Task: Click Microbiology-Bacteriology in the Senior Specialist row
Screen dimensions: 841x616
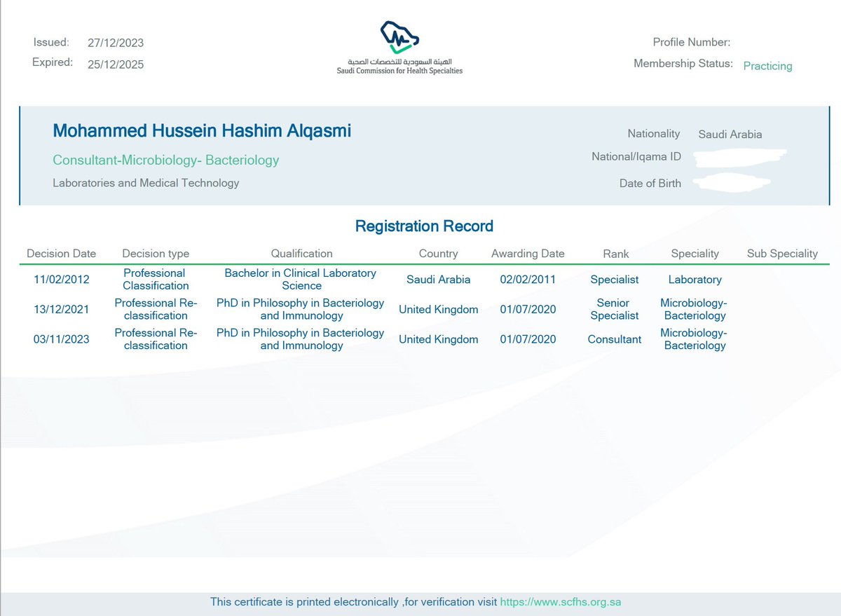Action: point(695,309)
